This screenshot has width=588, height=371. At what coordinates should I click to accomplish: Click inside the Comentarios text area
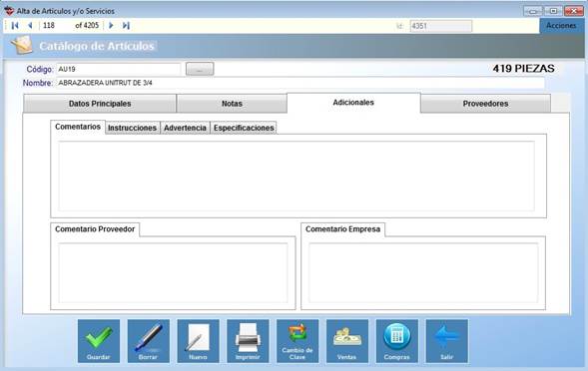pos(296,176)
